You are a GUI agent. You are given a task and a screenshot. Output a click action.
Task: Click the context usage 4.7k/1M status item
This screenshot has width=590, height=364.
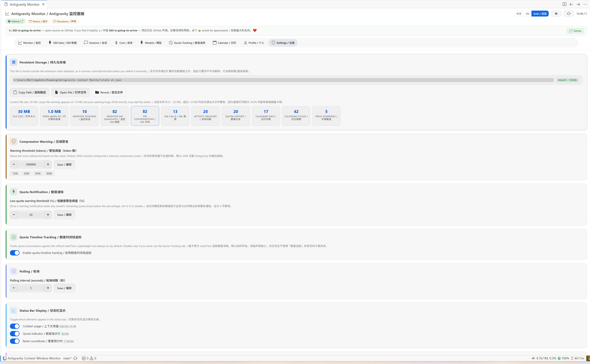pyautogui.click(x=544, y=358)
